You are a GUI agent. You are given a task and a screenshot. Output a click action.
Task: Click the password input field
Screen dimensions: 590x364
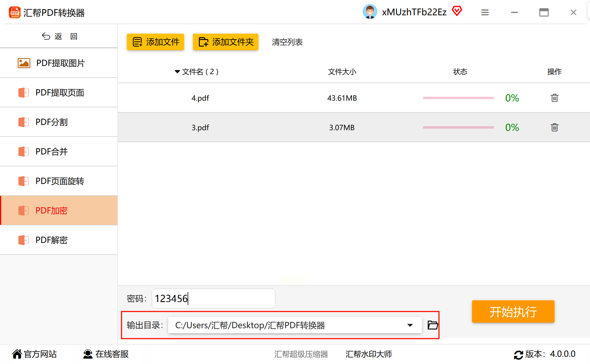[x=214, y=299]
